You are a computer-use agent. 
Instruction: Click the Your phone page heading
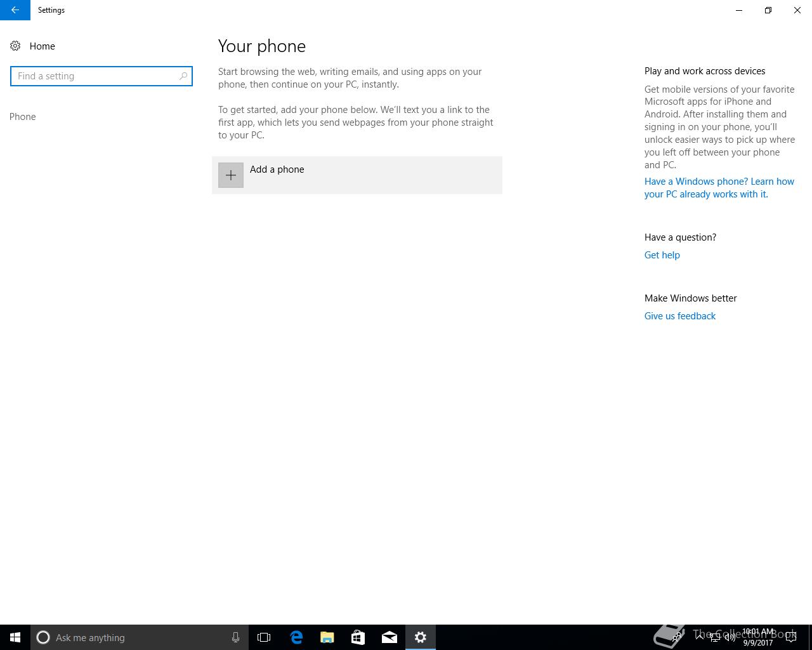tap(262, 46)
